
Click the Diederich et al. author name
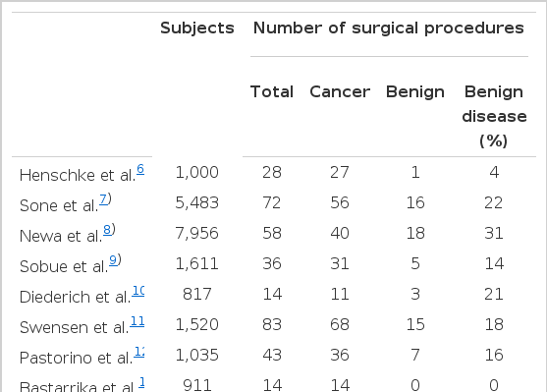[x=75, y=297]
